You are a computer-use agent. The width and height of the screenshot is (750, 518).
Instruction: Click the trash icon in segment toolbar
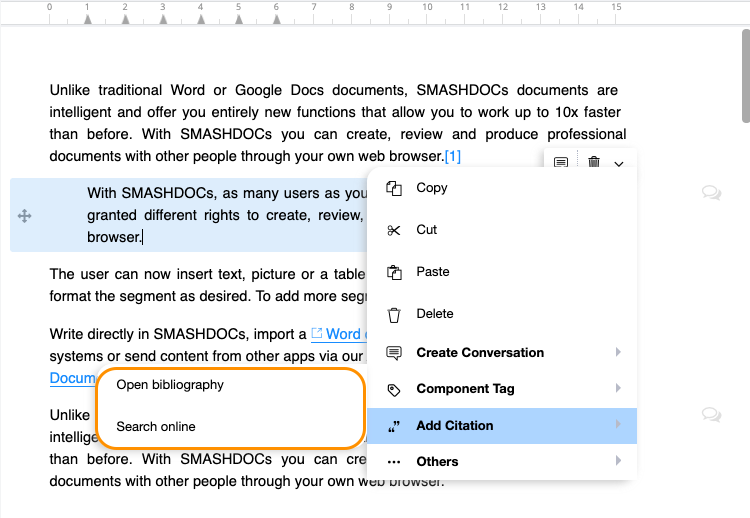pyautogui.click(x=594, y=162)
